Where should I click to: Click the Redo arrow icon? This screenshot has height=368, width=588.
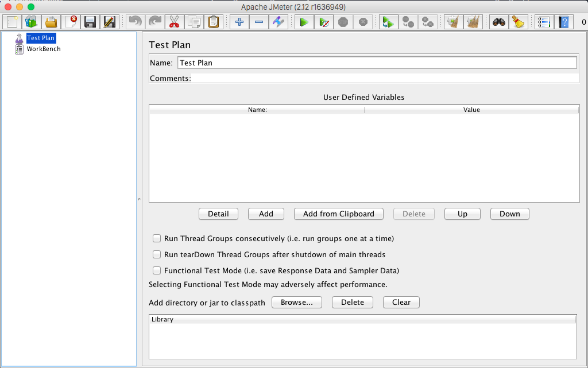(x=155, y=22)
